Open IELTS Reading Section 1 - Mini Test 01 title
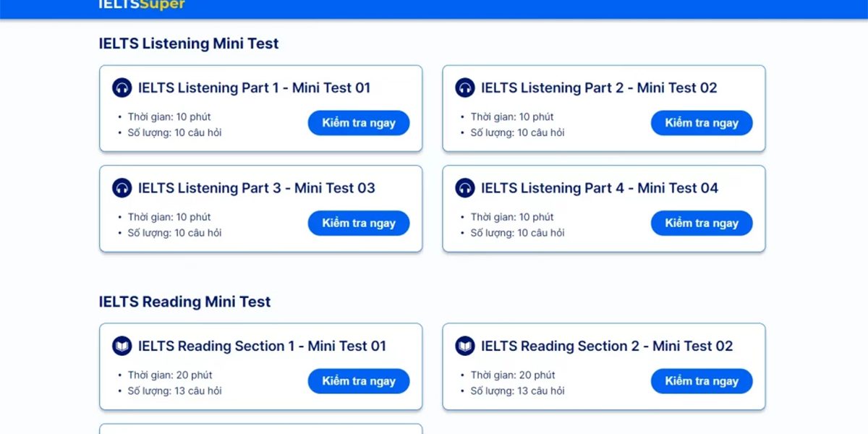Screen dimensions: 868x434 tap(262, 346)
